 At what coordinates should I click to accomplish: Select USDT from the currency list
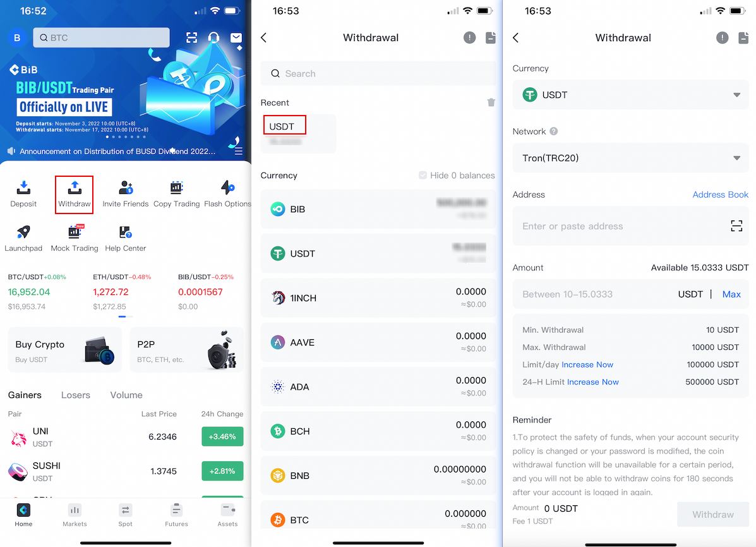coord(378,254)
